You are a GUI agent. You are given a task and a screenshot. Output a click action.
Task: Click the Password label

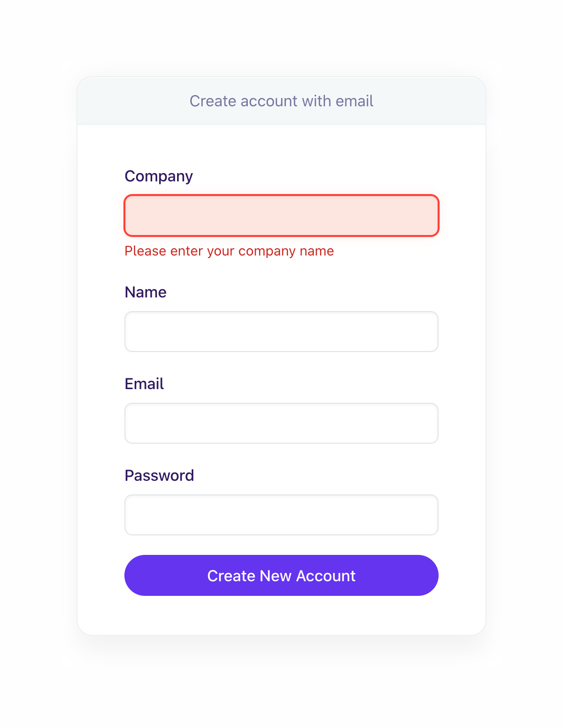pos(160,475)
